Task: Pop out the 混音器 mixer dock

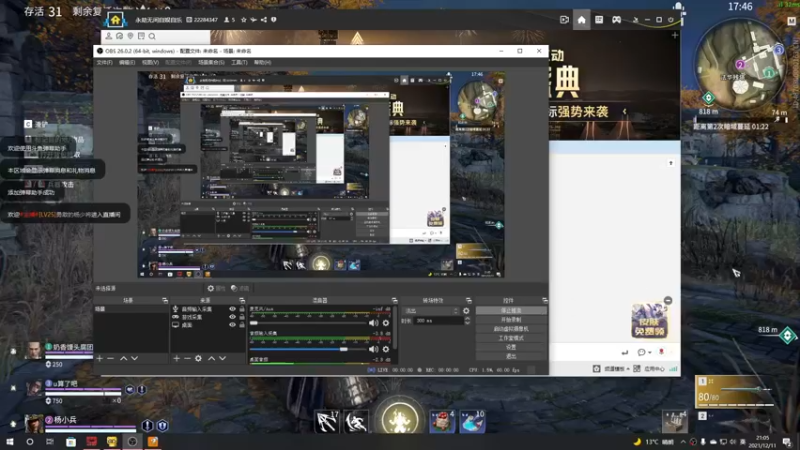Action: point(394,301)
